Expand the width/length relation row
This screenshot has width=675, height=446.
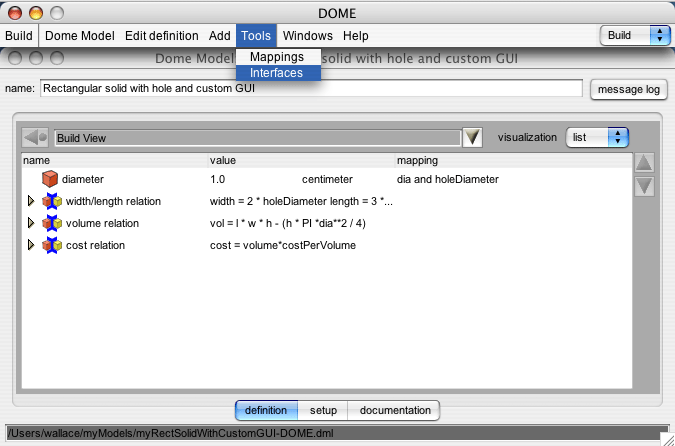(31, 201)
